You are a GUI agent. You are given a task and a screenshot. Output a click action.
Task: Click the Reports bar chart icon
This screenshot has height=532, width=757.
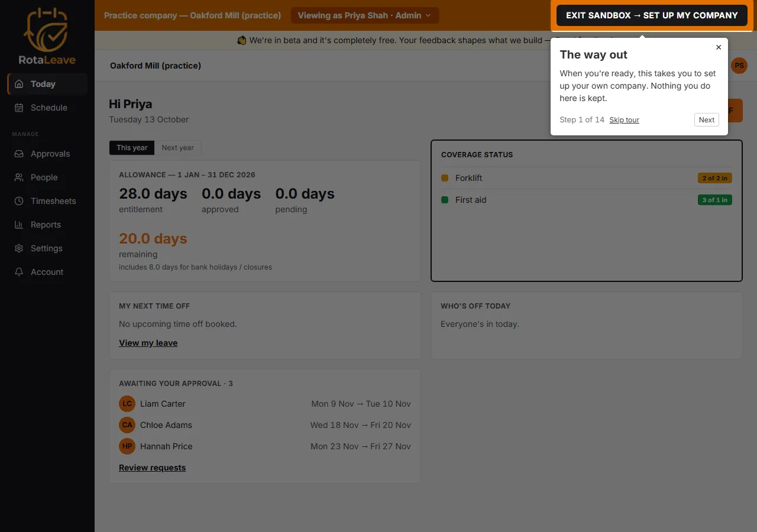(x=19, y=225)
